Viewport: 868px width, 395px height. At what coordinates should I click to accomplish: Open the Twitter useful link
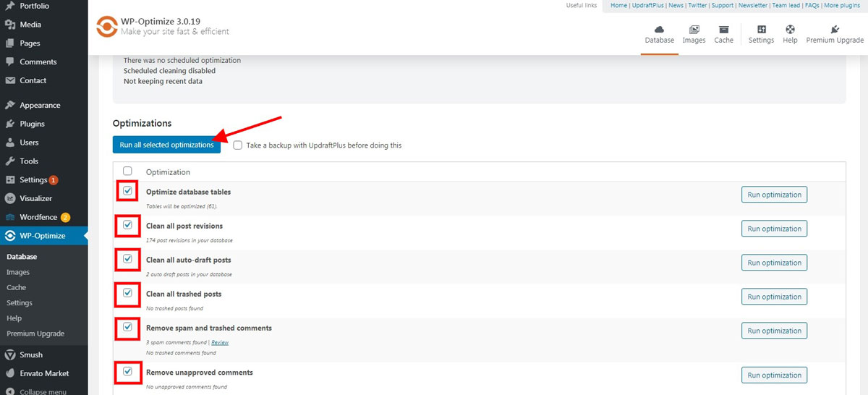click(697, 5)
